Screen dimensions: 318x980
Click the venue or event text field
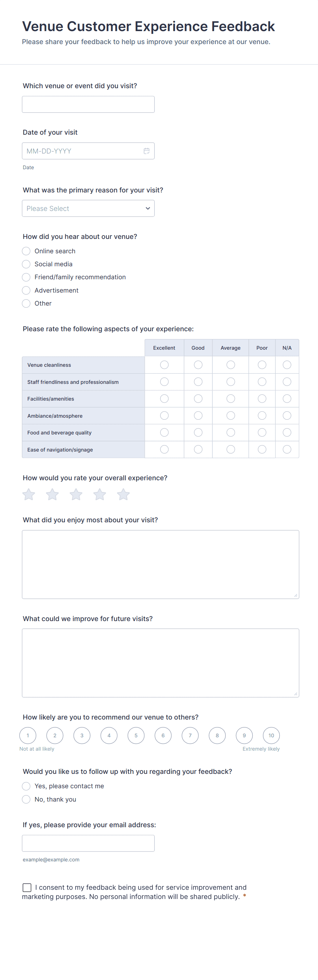[88, 105]
